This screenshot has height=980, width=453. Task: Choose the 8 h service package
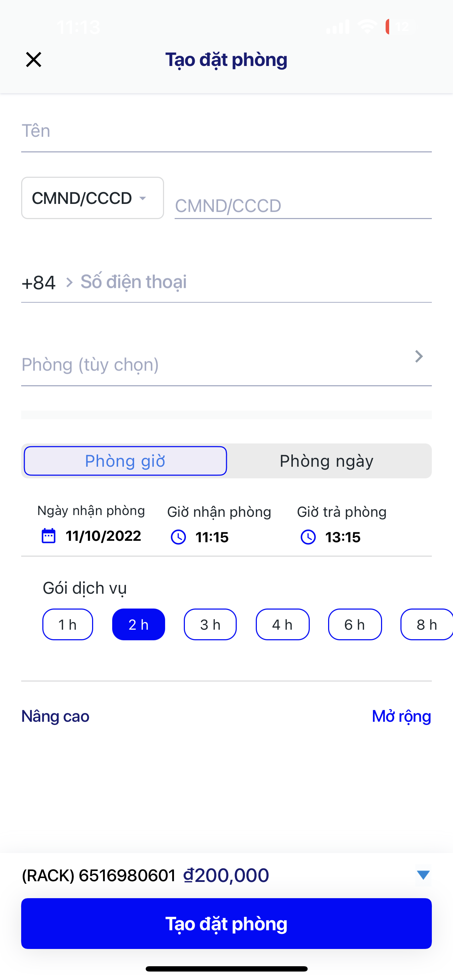(427, 625)
